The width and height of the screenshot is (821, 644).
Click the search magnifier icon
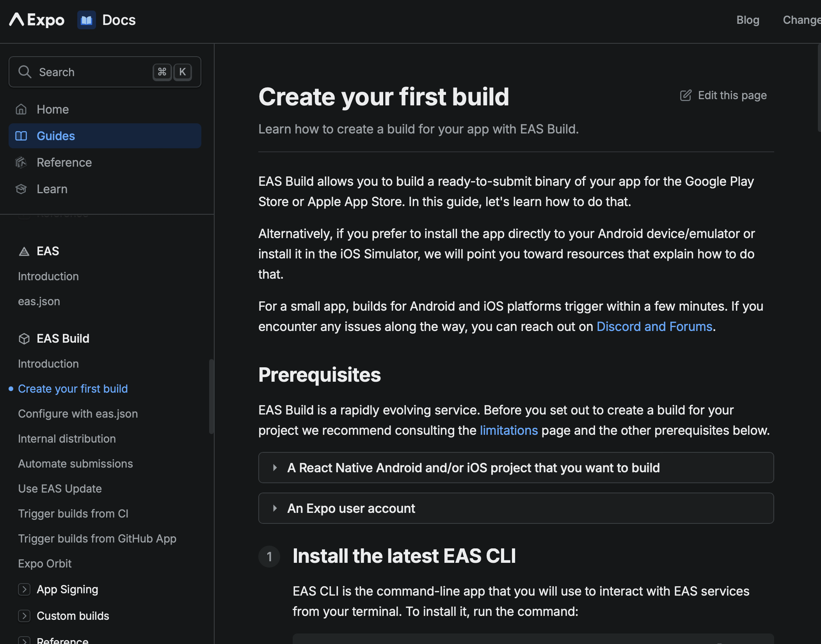pos(25,72)
